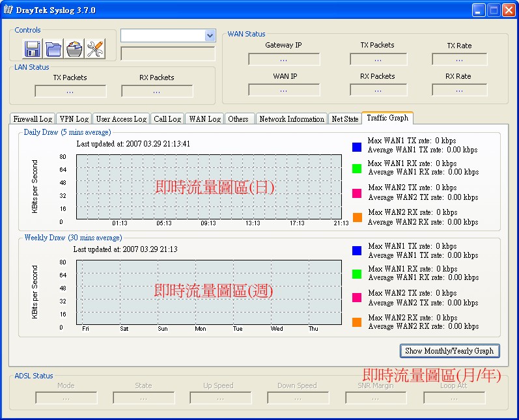Screen dimensions: 519x420
Task: Click the empty field below the dropdown
Action: [168, 53]
